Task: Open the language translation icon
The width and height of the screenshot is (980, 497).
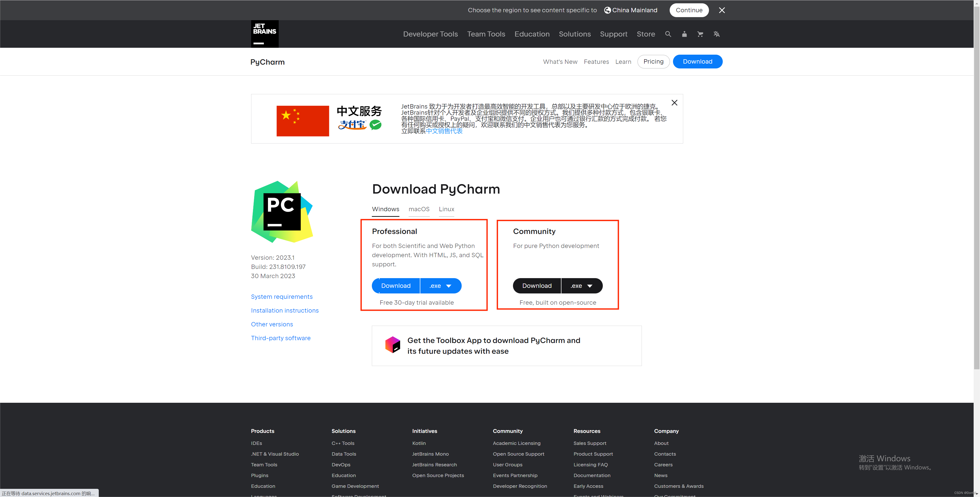Action: click(716, 34)
